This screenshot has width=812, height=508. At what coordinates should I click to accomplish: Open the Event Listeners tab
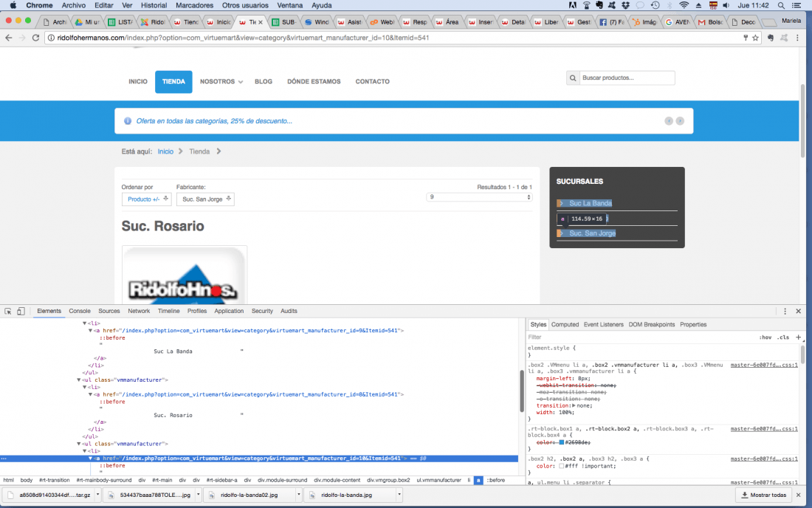click(603, 325)
